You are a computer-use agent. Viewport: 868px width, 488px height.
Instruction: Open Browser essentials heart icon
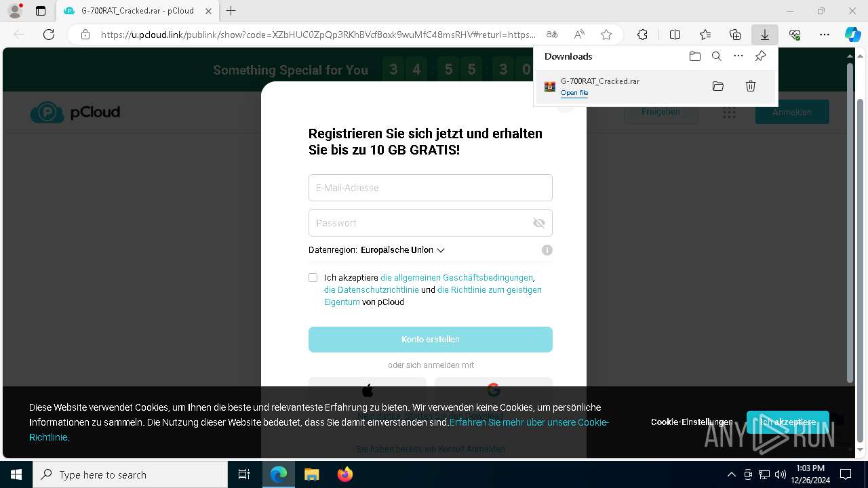[795, 35]
